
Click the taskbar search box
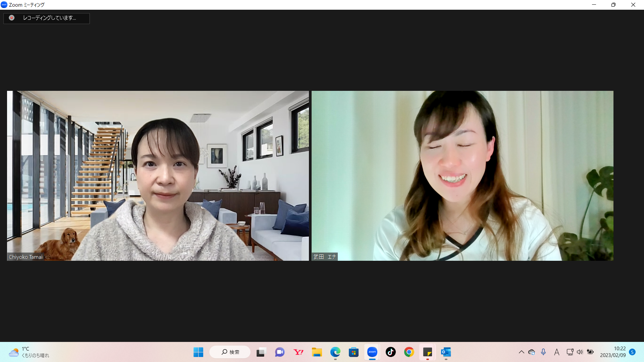[x=230, y=352]
